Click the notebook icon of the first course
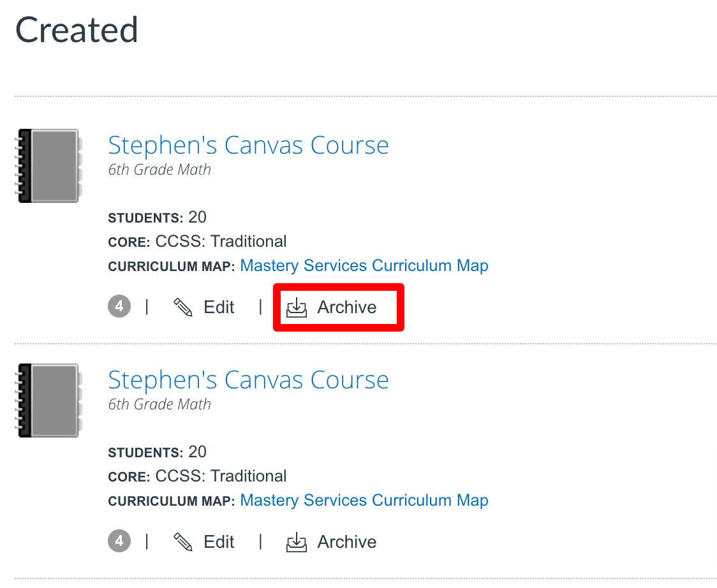This screenshot has height=588, width=717. (48, 166)
